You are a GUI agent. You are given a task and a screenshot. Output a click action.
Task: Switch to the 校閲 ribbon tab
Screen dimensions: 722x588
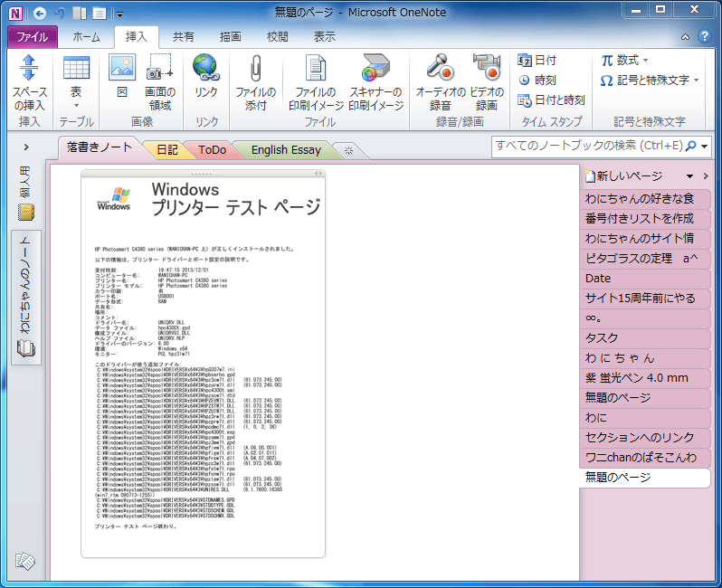[277, 37]
